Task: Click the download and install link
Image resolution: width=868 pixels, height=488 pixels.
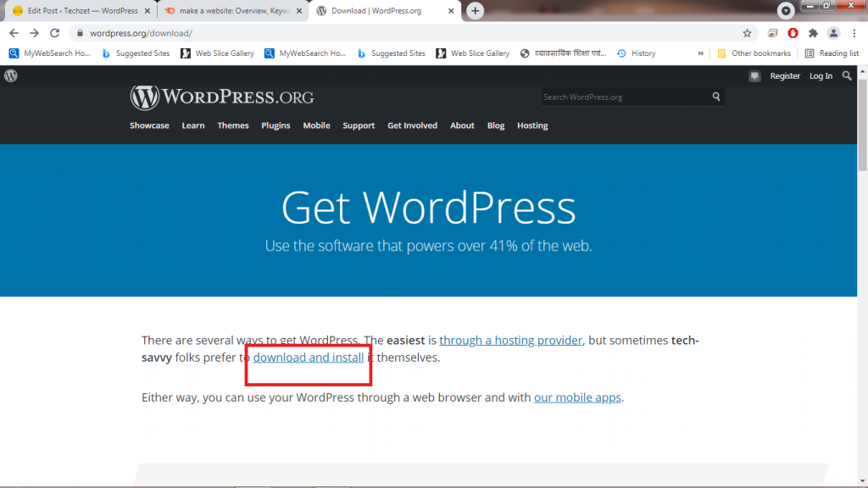Action: [309, 358]
